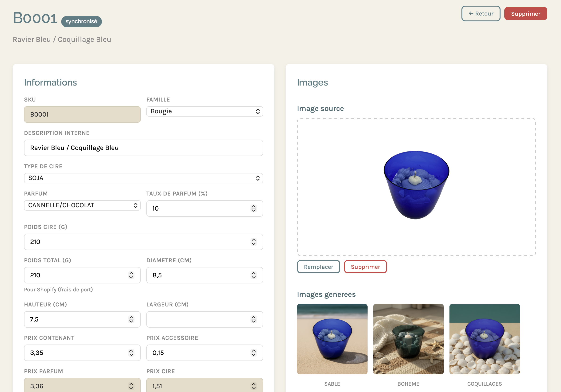Open the Parfum dropdown CANNELLE/CHOCOLAT
The image size is (561, 392).
(x=82, y=205)
